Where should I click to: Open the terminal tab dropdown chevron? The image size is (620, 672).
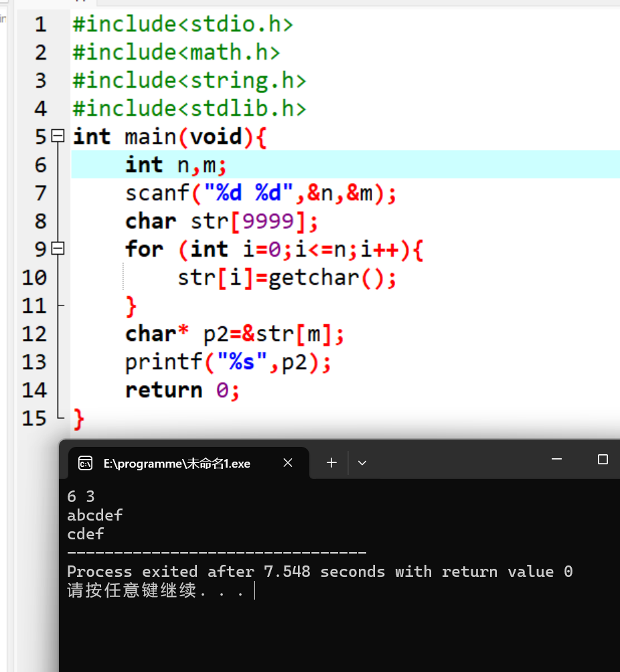click(x=362, y=463)
